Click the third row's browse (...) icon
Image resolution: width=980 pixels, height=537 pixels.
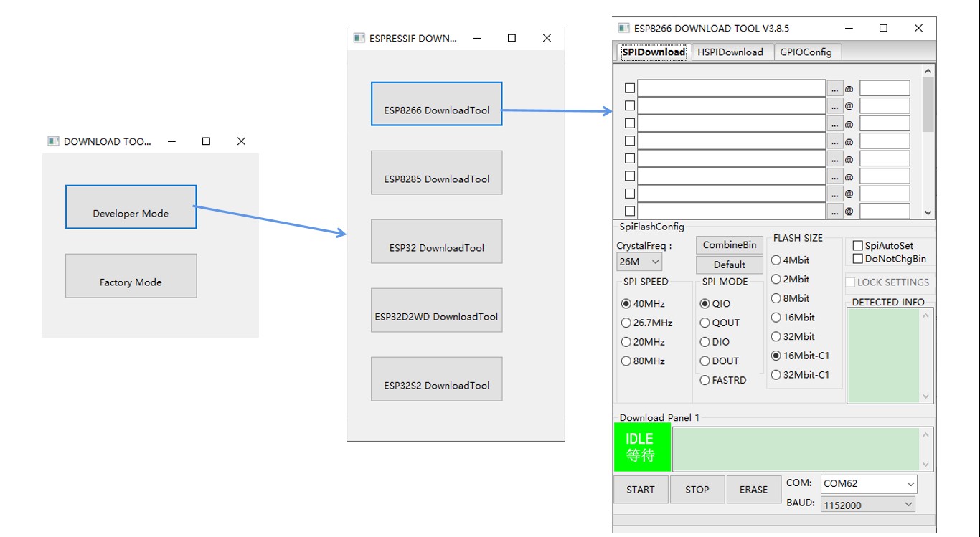(x=834, y=123)
